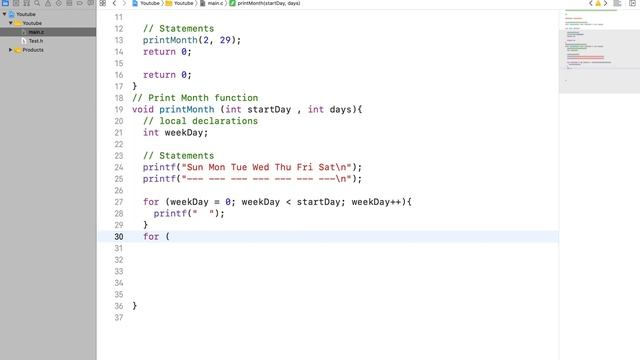Click the yellow warning issue indicator
The image size is (640, 360).
point(598,3)
